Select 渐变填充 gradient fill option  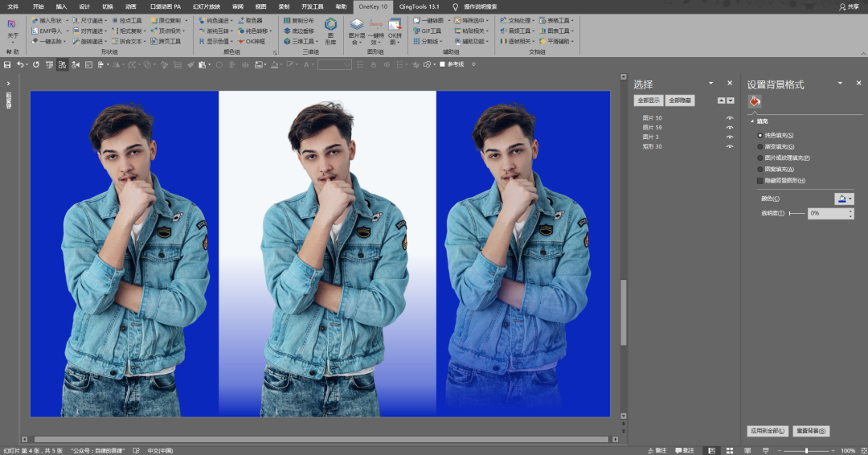coord(760,146)
